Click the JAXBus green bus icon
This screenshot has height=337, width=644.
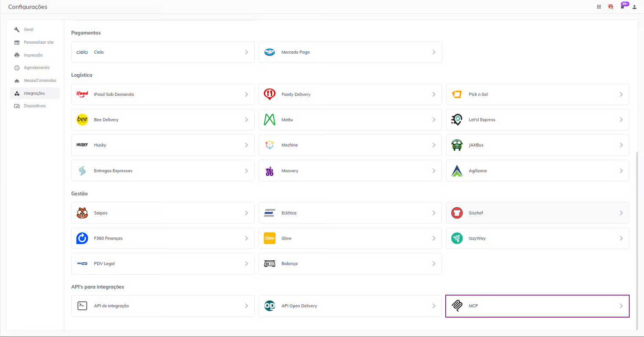pyautogui.click(x=457, y=145)
